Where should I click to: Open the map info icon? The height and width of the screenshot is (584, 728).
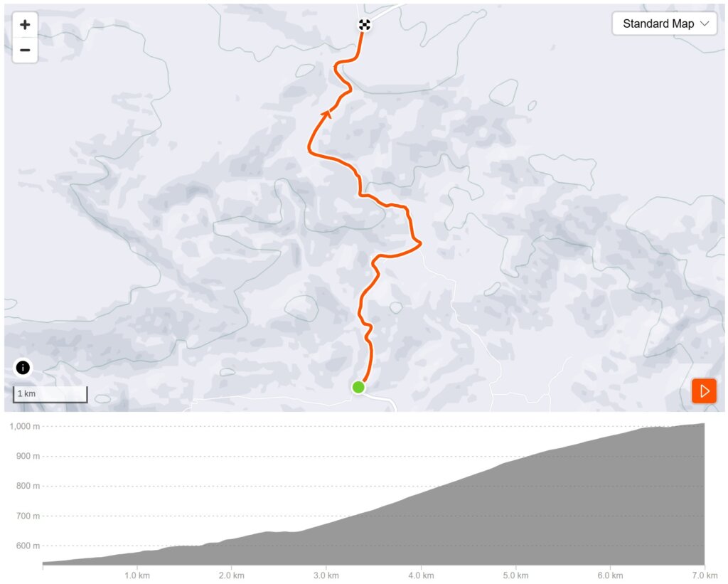[x=23, y=368]
